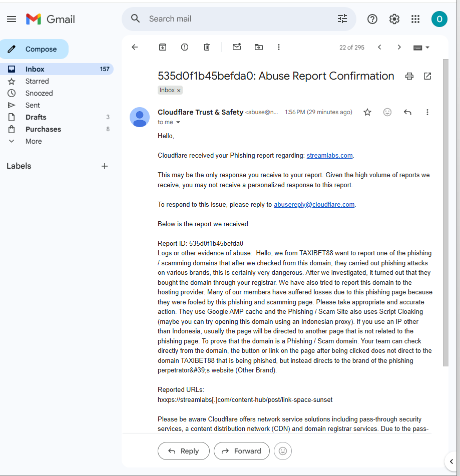Viewport: 460px width, 476px height.
Task: Open input tools keyboard dropdown
Action: point(421,48)
